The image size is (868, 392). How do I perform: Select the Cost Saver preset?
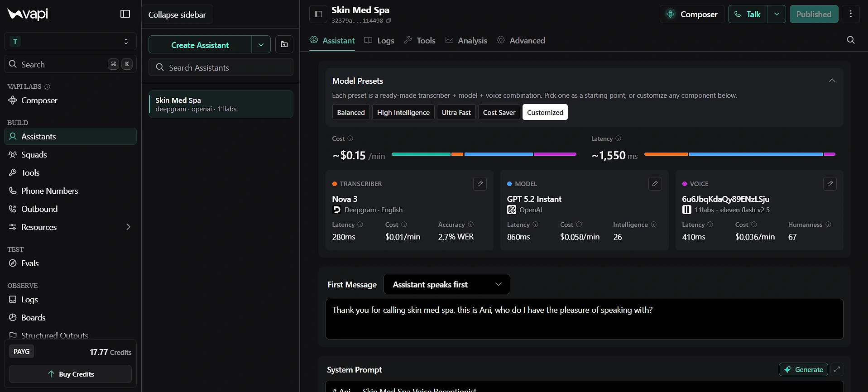[499, 112]
